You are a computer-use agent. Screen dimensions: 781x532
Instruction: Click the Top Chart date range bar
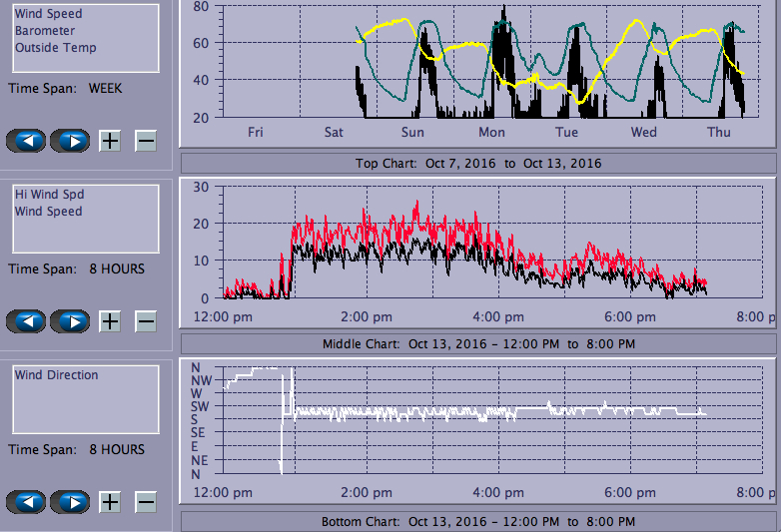coord(477,164)
